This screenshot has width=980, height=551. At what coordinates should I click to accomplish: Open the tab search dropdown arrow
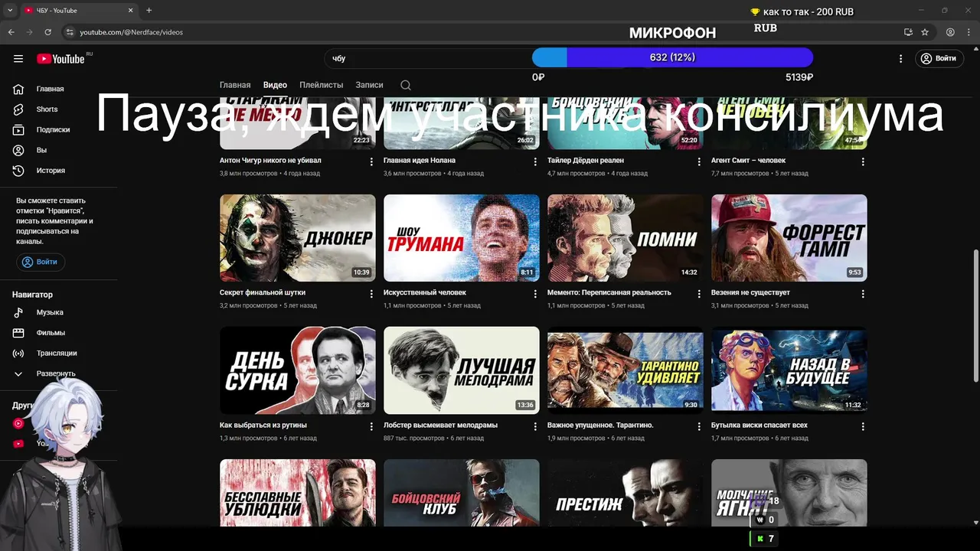[x=10, y=11]
